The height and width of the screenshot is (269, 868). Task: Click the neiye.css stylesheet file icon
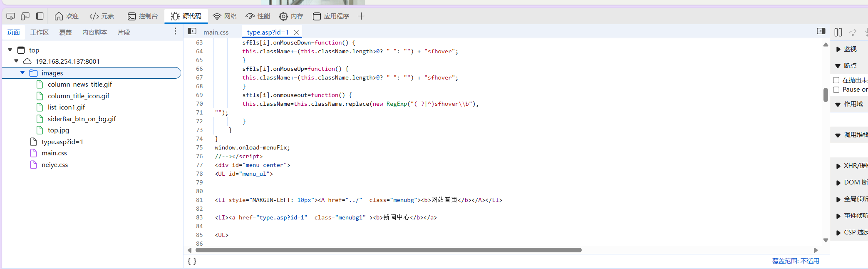(x=34, y=164)
